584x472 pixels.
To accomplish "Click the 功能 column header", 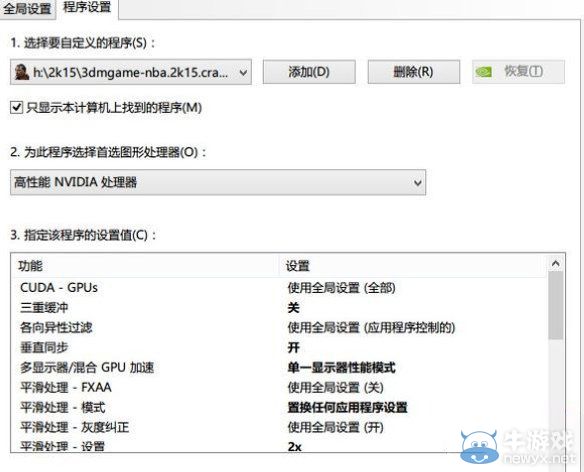I will [145, 266].
